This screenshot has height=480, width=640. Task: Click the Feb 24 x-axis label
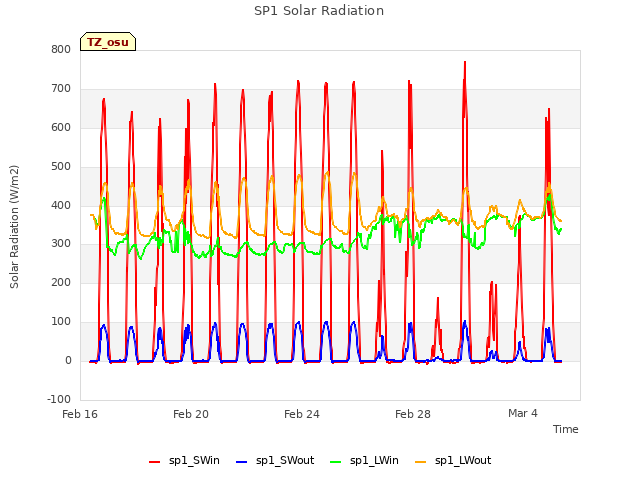[x=302, y=414]
